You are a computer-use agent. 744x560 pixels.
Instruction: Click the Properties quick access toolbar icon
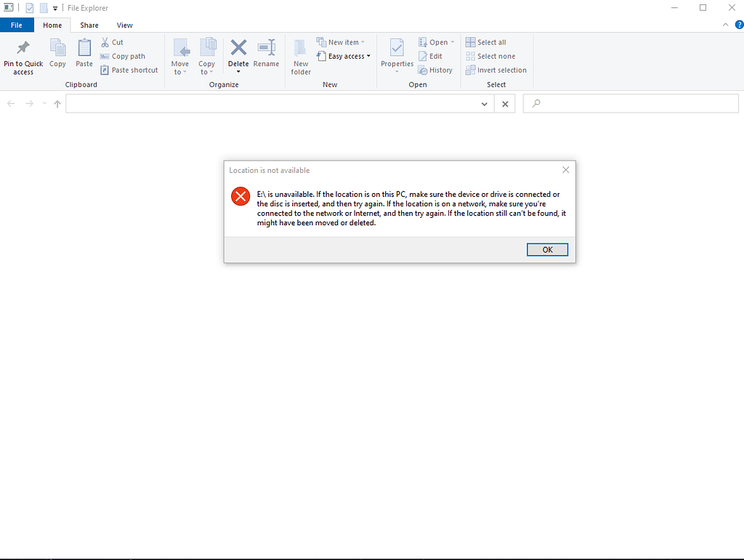[x=29, y=8]
